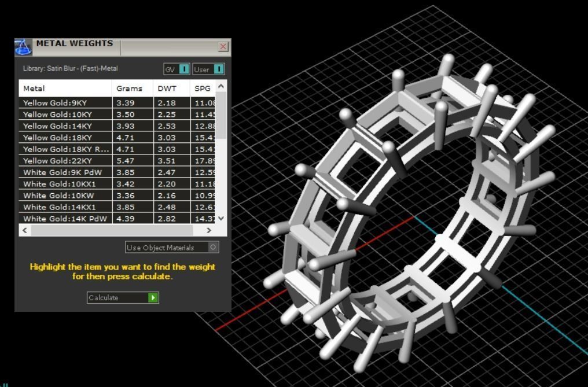Screen dimensions: 588x387
Task: Select the Yellow Gold:9KY row
Action: (x=117, y=103)
